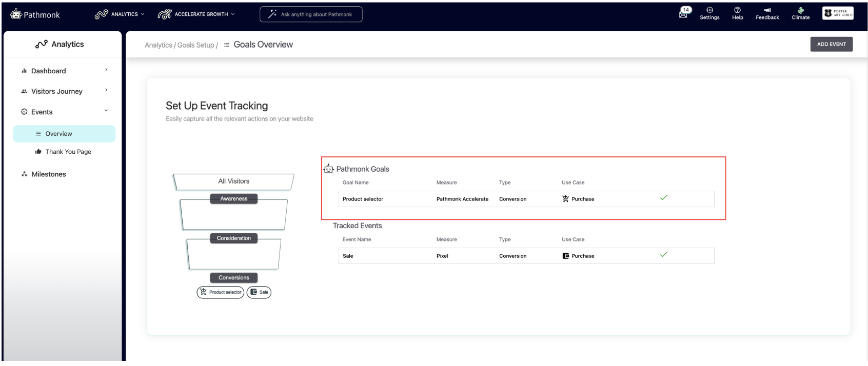Collapse the Events sidebar section
The height and width of the screenshot is (366, 868).
pos(65,112)
